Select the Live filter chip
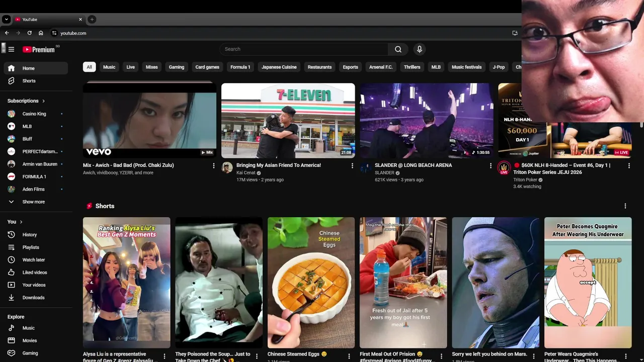 coord(131,67)
